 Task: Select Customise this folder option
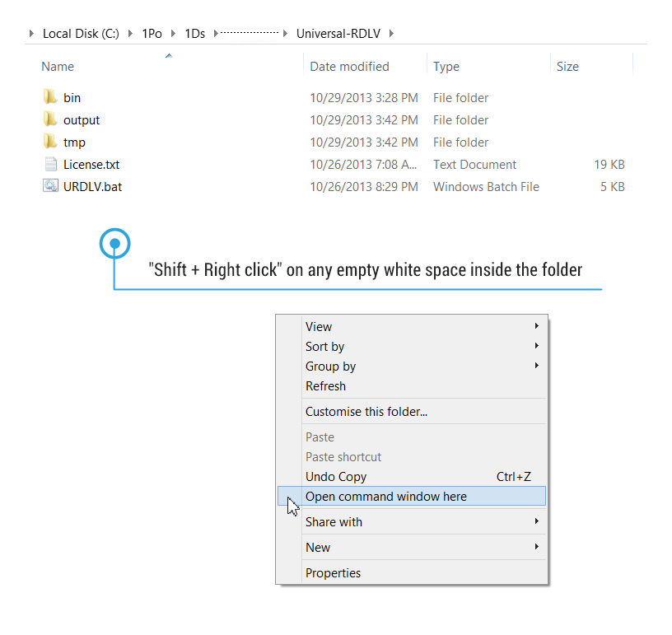click(x=366, y=411)
